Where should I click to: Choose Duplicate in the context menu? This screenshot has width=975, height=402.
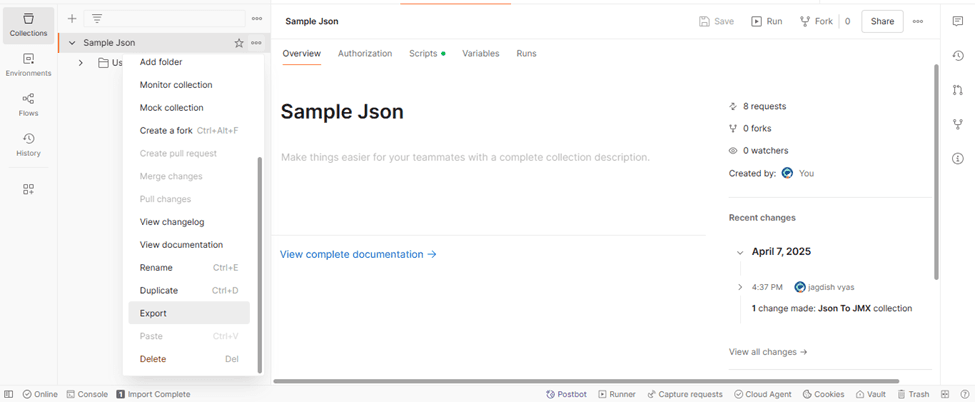[189, 291]
